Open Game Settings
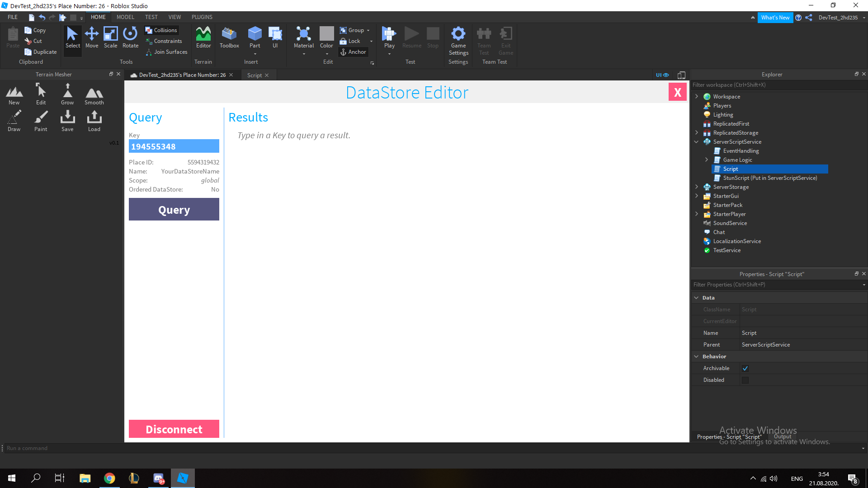The image size is (868, 488). pyautogui.click(x=458, y=41)
